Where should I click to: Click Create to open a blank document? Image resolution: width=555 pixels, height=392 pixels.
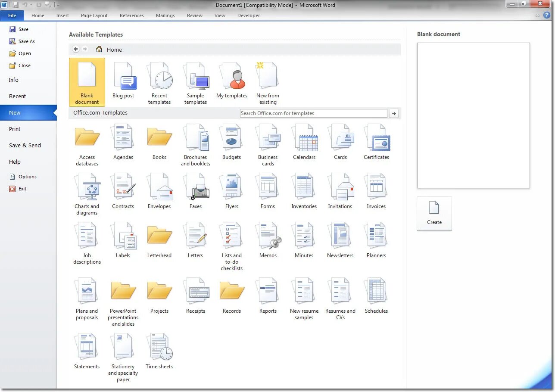point(434,213)
